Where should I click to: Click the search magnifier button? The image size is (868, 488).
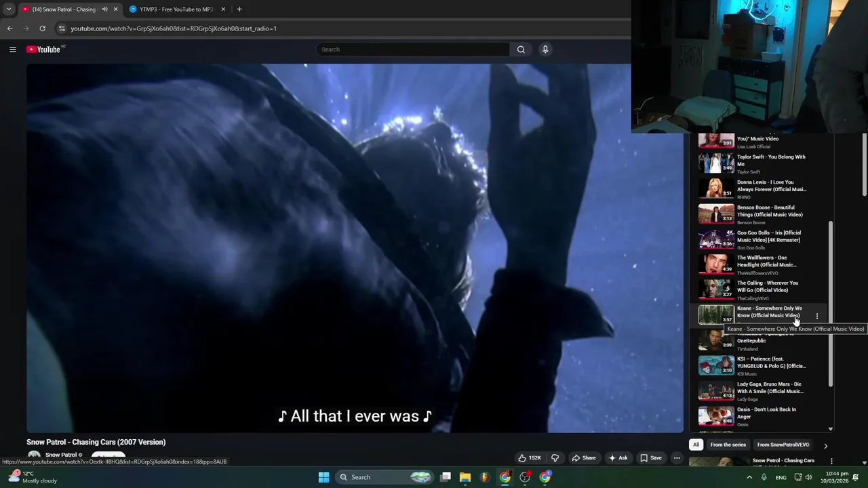click(521, 49)
